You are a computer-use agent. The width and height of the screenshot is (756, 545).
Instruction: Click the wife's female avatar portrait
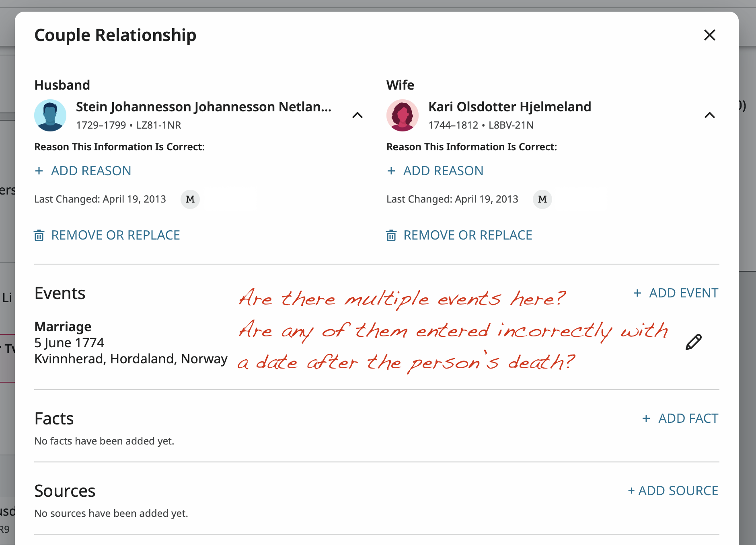click(403, 115)
